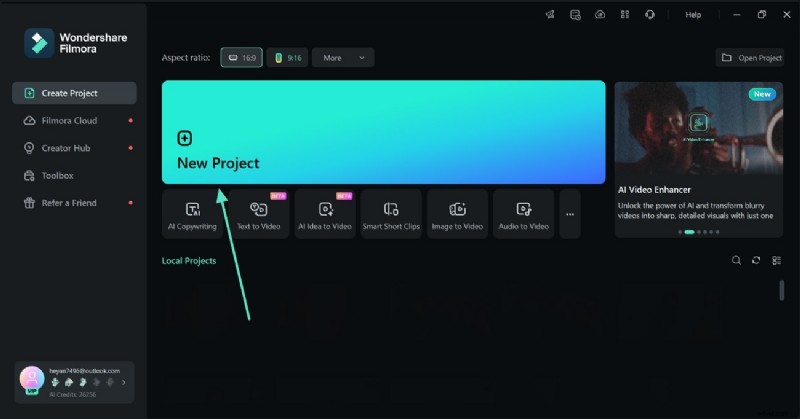Image resolution: width=800 pixels, height=419 pixels.
Task: Select the 16:9 aspect ratio
Action: [241, 58]
